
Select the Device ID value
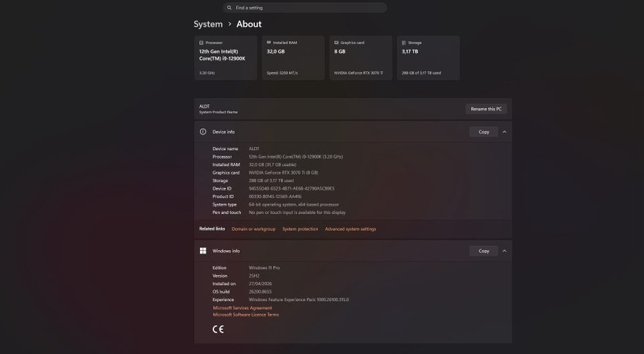coord(292,188)
